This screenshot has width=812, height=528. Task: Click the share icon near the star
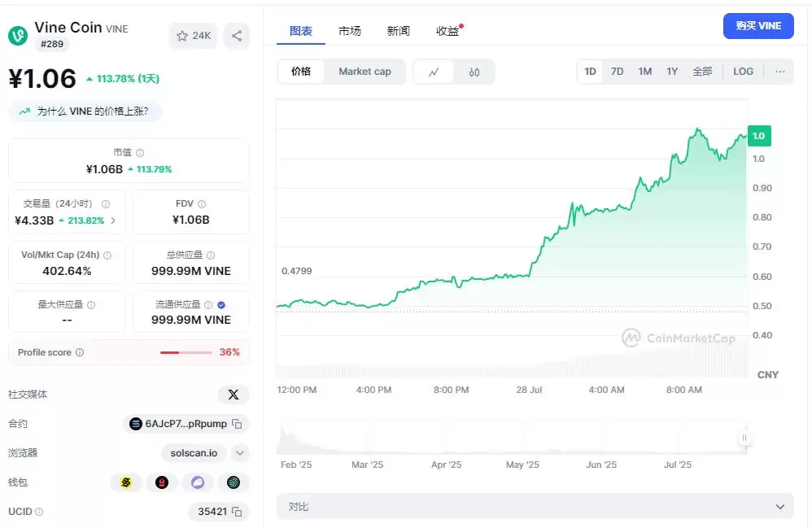(x=236, y=36)
